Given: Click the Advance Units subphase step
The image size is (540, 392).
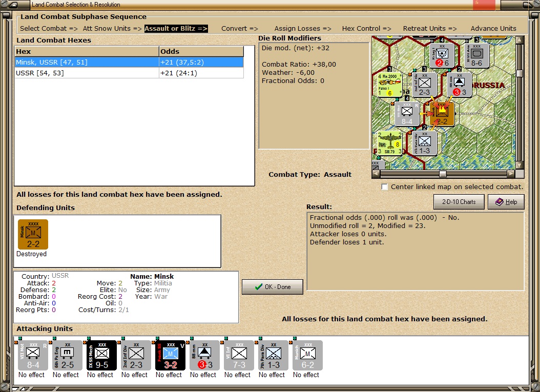Looking at the screenshot, I should pos(493,29).
